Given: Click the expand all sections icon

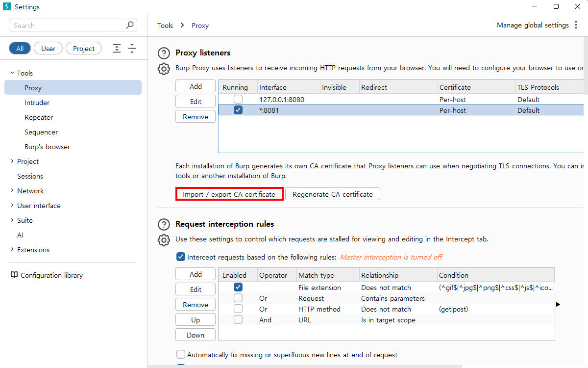Looking at the screenshot, I should [x=117, y=49].
